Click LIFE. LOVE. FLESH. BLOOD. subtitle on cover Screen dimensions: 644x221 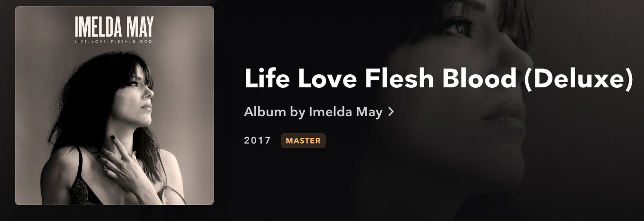point(114,42)
